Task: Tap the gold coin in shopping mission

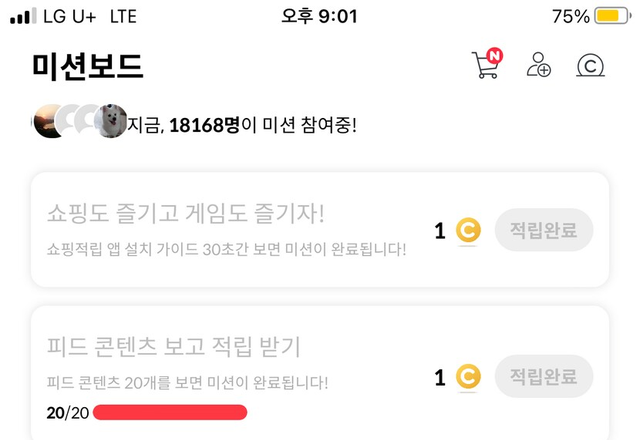Action: point(468,231)
